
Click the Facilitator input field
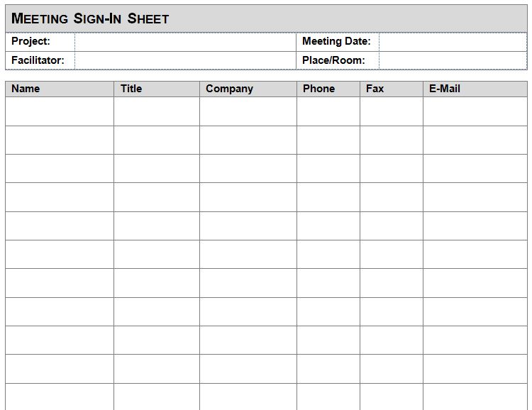[x=185, y=60]
